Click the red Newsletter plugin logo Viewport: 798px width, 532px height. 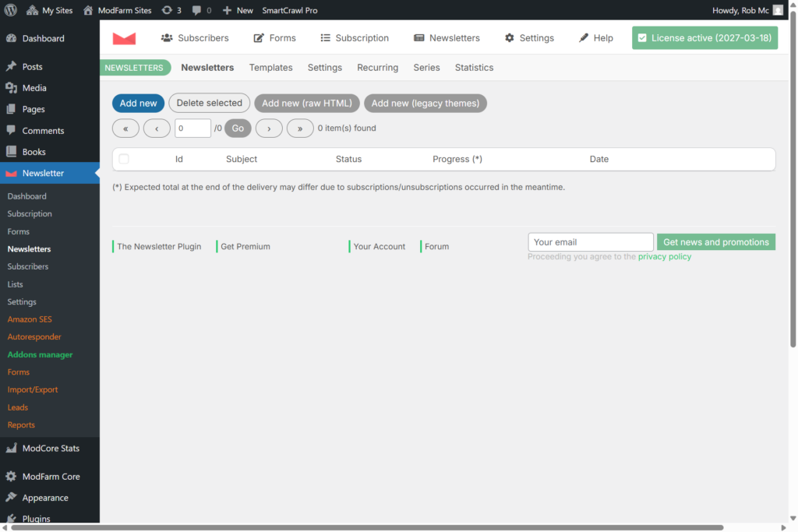124,38
